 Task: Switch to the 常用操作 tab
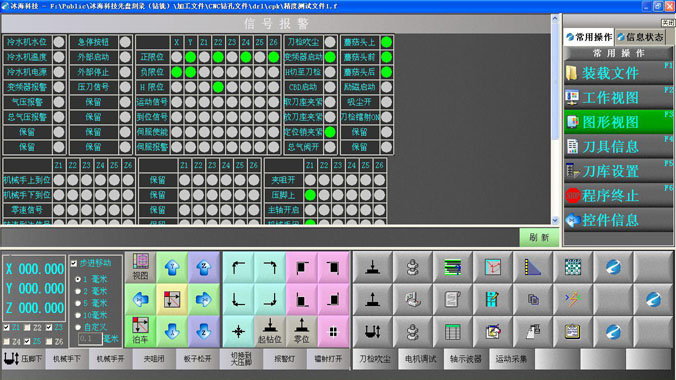(x=589, y=38)
